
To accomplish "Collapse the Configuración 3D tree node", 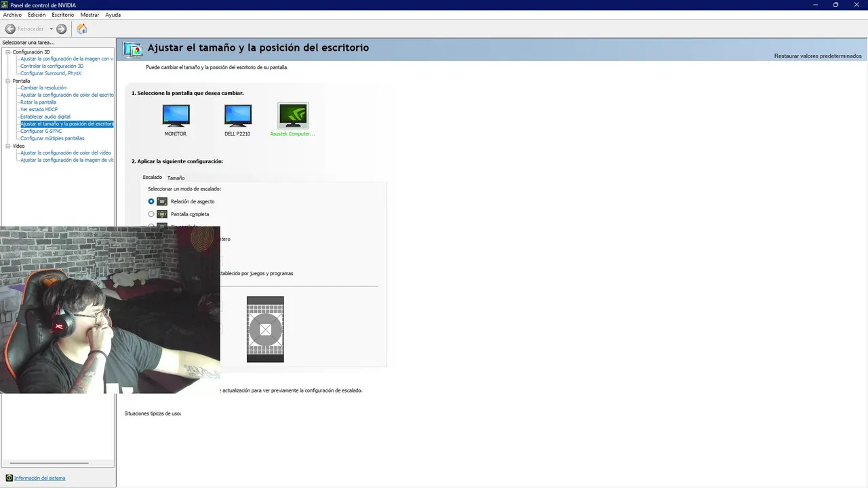I will 8,52.
